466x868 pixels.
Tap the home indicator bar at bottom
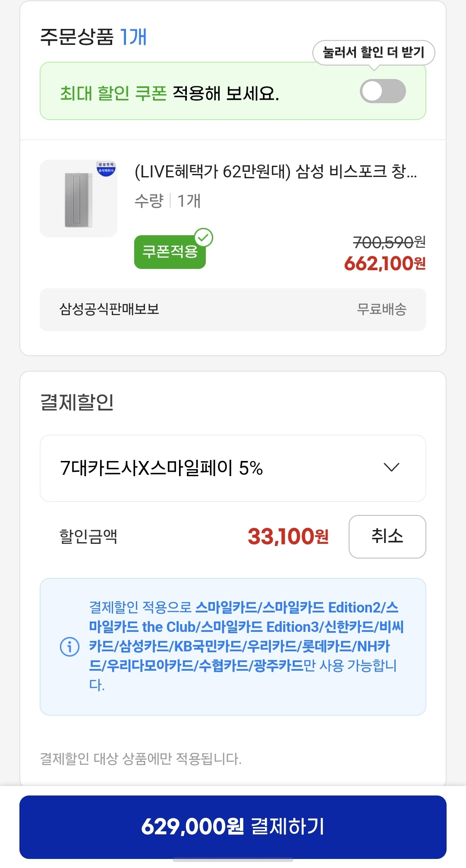tap(233, 860)
